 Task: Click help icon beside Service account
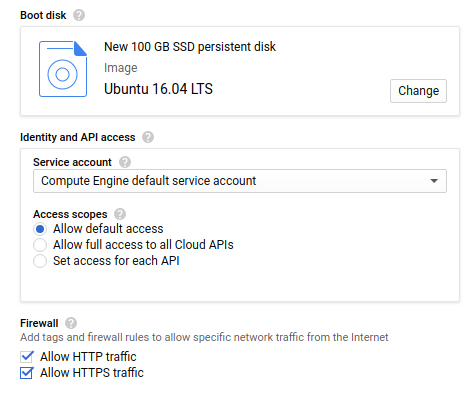[125, 162]
